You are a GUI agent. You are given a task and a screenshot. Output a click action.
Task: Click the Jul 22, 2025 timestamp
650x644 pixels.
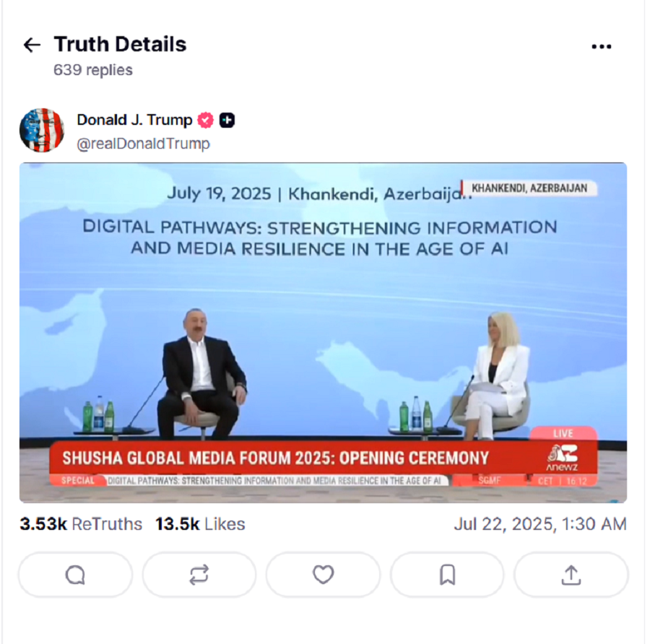click(x=540, y=524)
